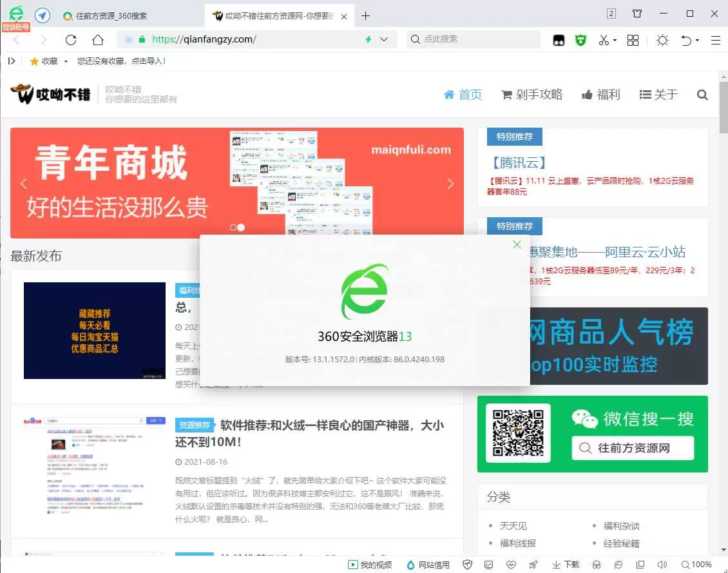Close the 哎呦不错往前方资源网 tab
The image size is (728, 573).
tap(344, 17)
